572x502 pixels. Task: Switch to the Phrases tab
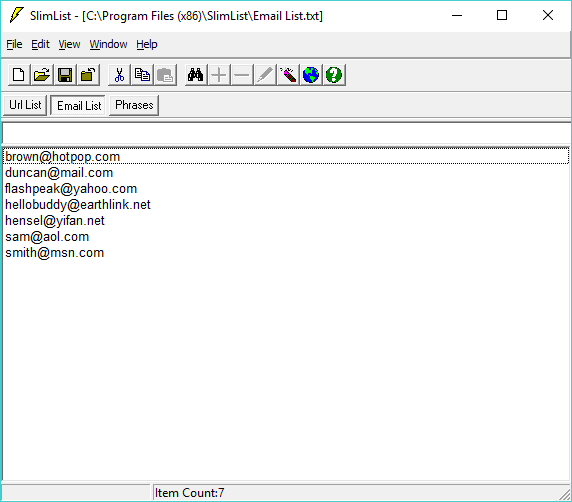click(x=134, y=105)
